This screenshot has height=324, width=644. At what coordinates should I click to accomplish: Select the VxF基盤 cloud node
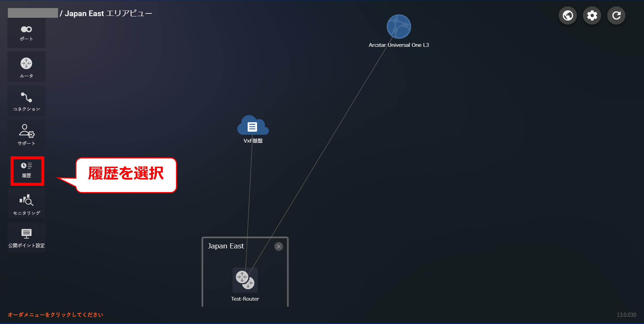pyautogui.click(x=253, y=126)
